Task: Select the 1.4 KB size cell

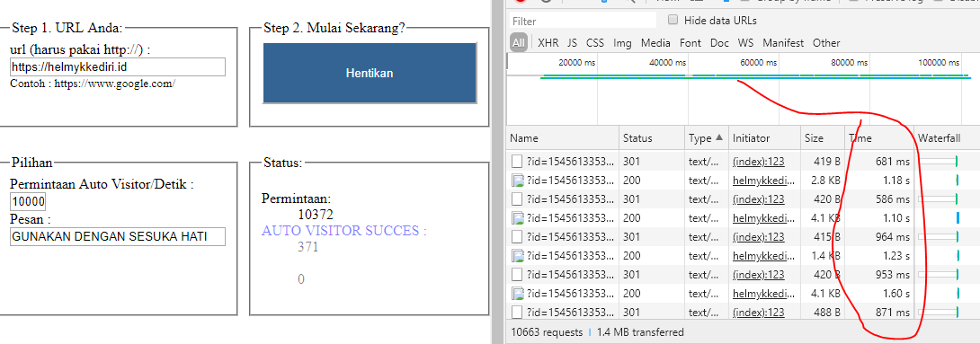Action: [x=826, y=256]
